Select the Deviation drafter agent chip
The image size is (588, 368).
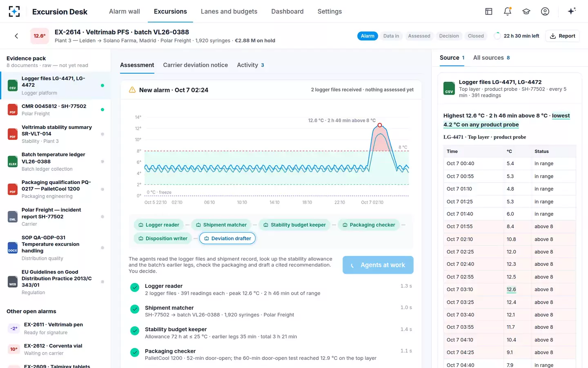227,238
